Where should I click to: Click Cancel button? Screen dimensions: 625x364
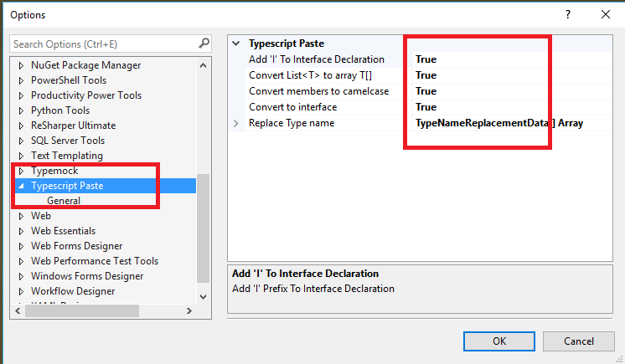(x=578, y=341)
